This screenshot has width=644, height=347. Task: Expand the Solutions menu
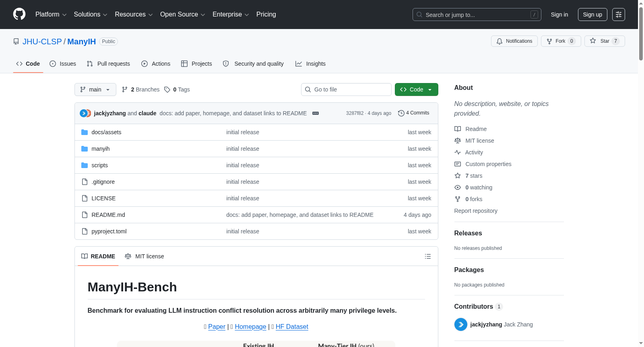[x=91, y=15]
